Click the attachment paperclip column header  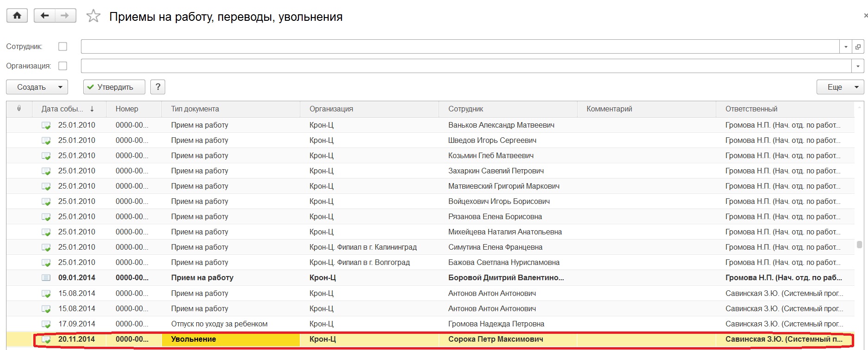(19, 109)
